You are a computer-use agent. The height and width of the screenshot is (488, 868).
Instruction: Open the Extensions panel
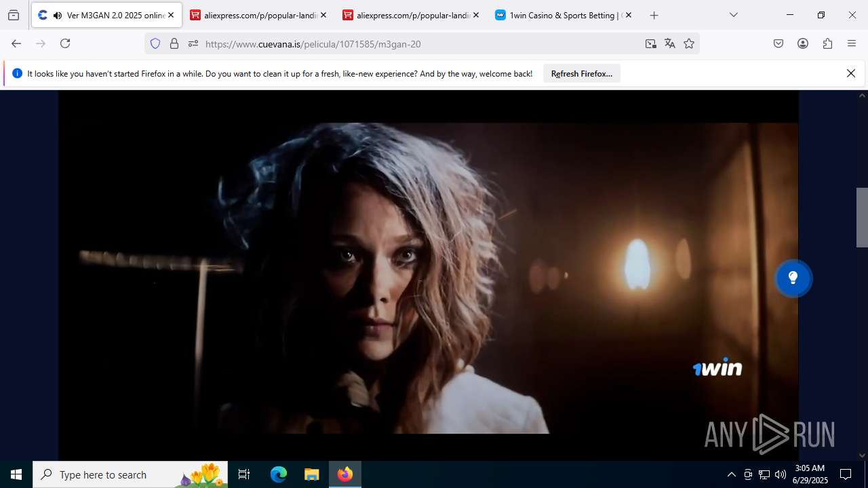[827, 43]
